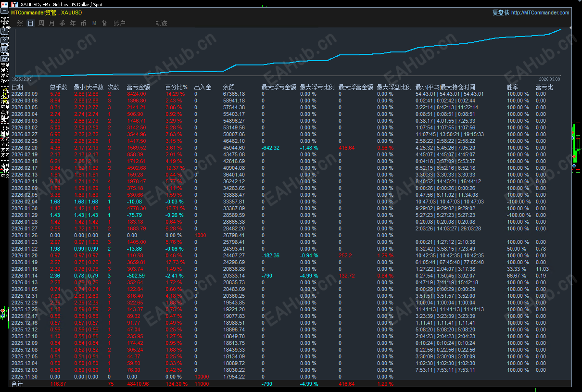This screenshot has width=582, height=392.
Task: Open the 年 yearly tab
Action: 73,23
